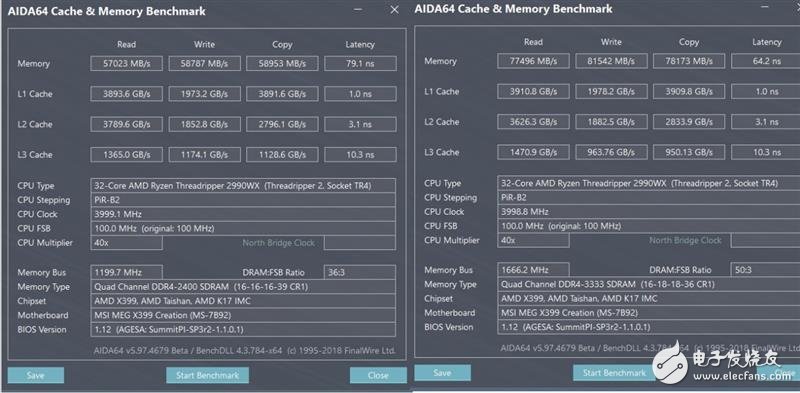The height and width of the screenshot is (393, 800).
Task: Click CPU Multiplier 40x field in right window
Action: [533, 240]
